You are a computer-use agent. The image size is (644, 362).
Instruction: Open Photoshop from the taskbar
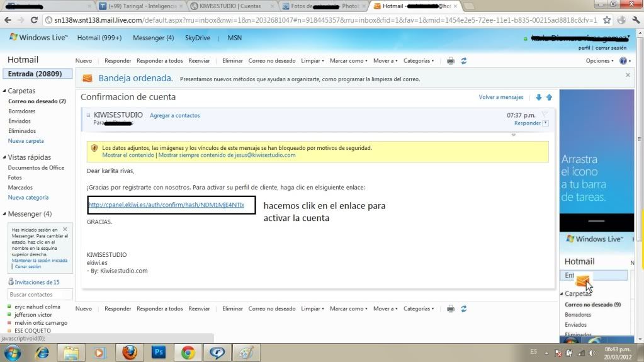point(159,353)
